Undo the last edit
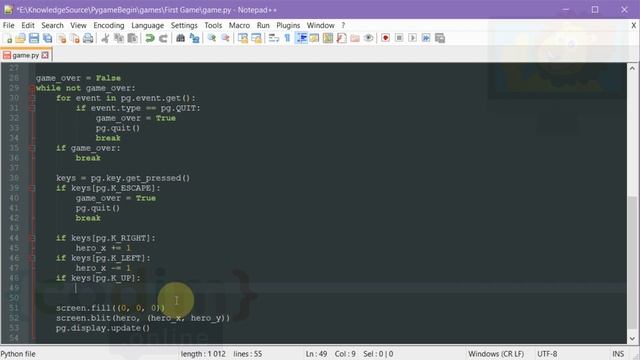 click(x=150, y=38)
